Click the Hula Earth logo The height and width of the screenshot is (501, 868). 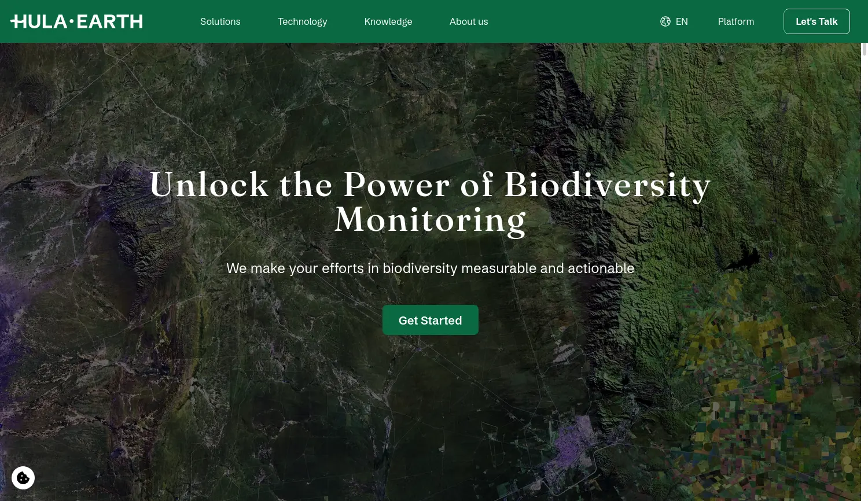pyautogui.click(x=76, y=21)
